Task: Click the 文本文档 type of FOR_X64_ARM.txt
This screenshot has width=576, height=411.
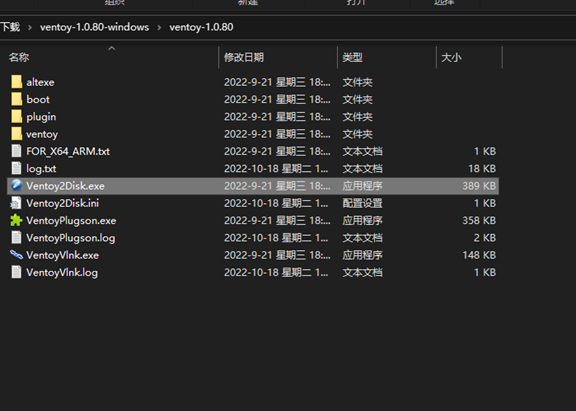Action: (363, 151)
